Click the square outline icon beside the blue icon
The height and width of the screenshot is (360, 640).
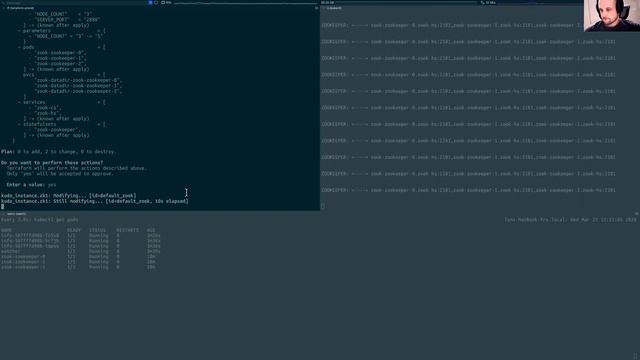pos(156,2)
